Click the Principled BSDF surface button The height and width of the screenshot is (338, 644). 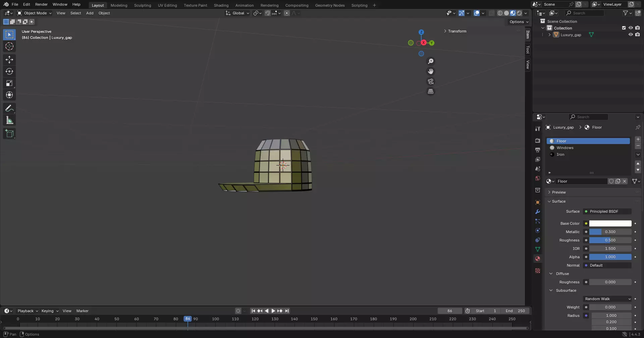coord(607,211)
